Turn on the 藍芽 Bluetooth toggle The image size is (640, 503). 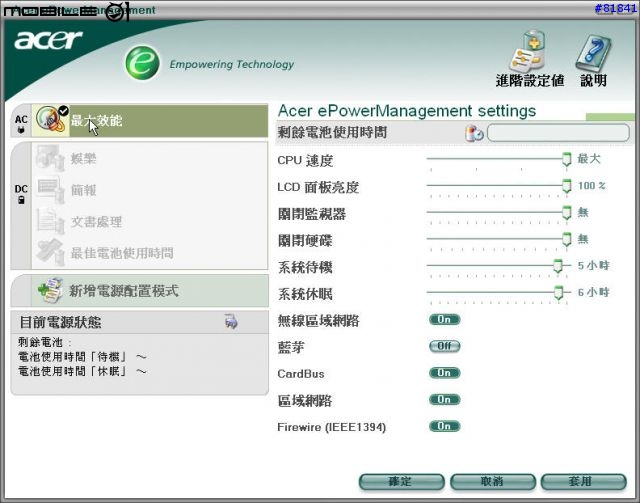pos(444,346)
